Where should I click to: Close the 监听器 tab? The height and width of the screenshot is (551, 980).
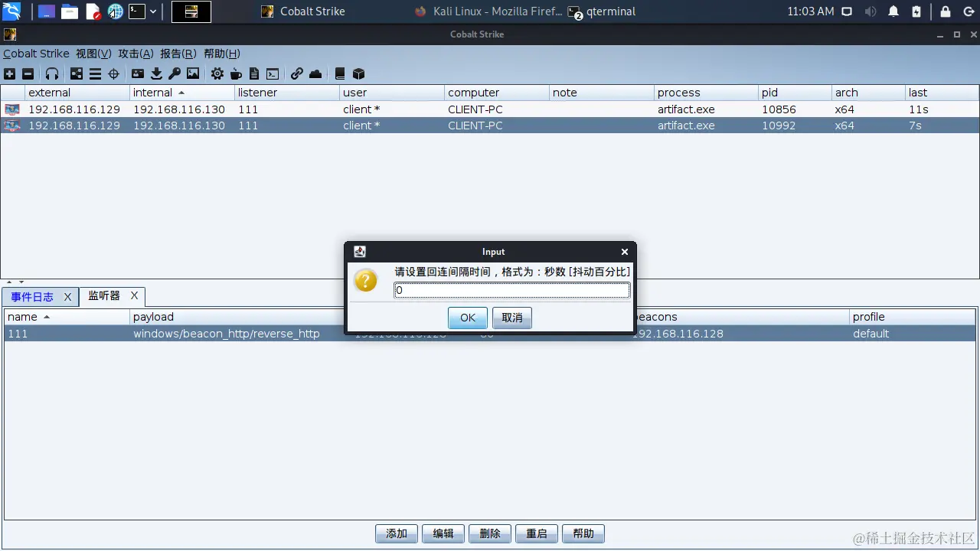pyautogui.click(x=134, y=295)
